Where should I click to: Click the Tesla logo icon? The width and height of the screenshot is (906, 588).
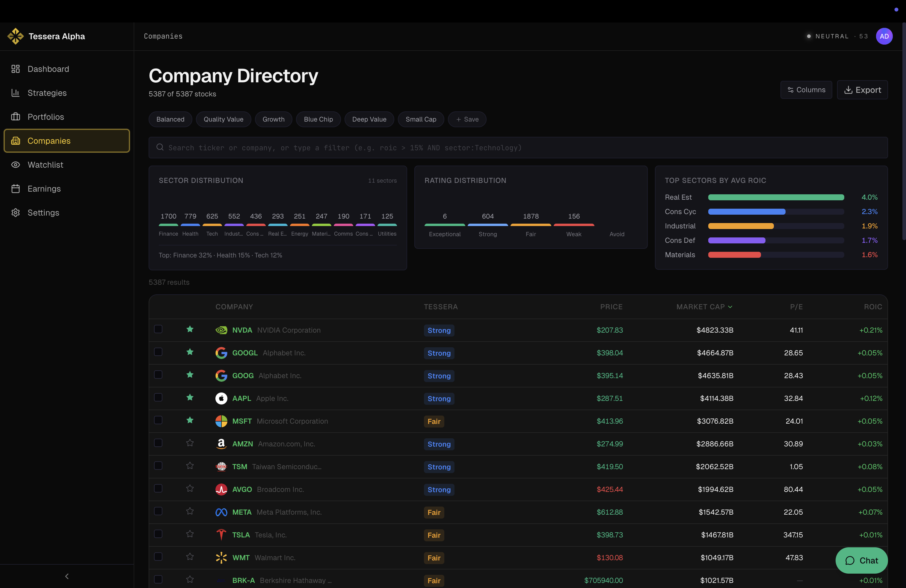221,535
